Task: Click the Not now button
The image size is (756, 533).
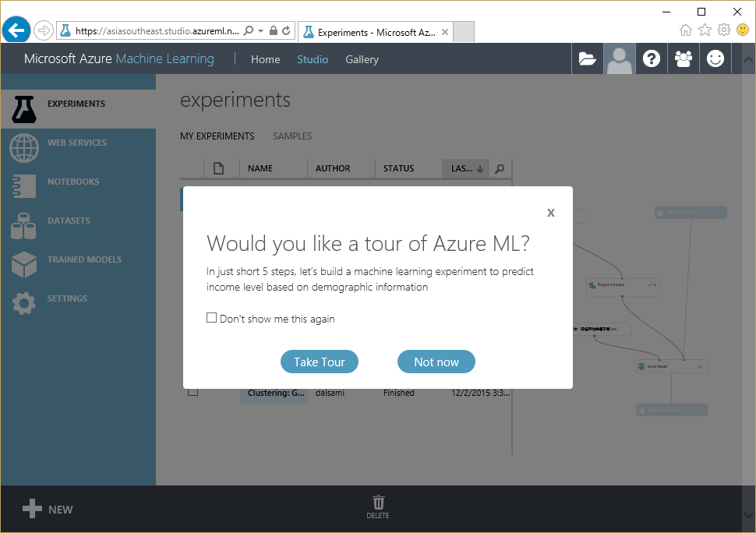Action: coord(436,362)
